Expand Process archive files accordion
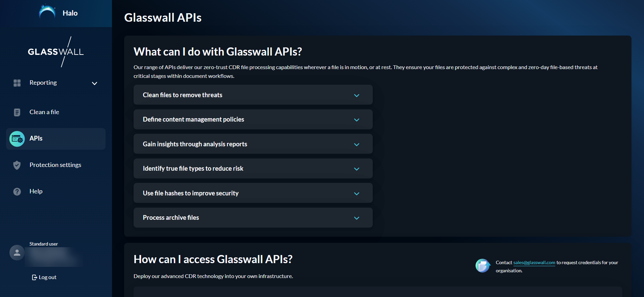 [x=356, y=218]
